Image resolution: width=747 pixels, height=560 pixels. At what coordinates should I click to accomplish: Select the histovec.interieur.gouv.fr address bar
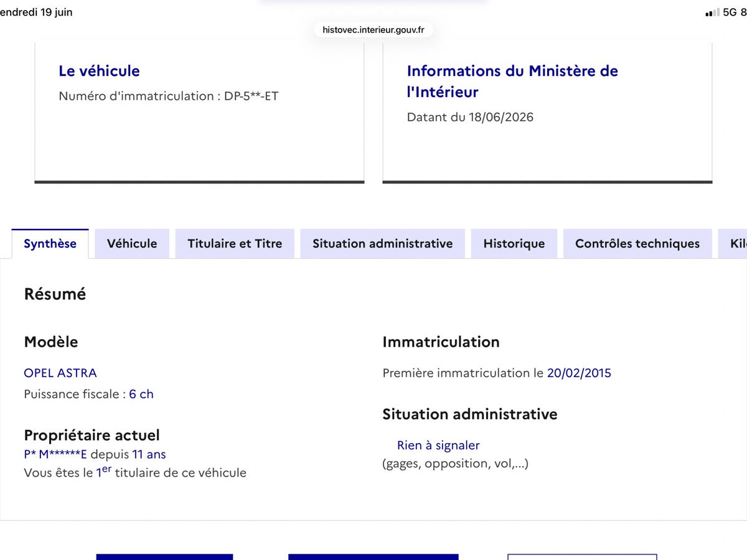[x=374, y=29]
